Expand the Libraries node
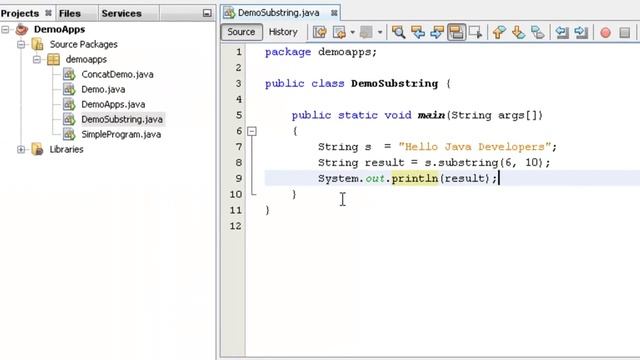Viewport: 640px width, 360px height. click(x=21, y=149)
